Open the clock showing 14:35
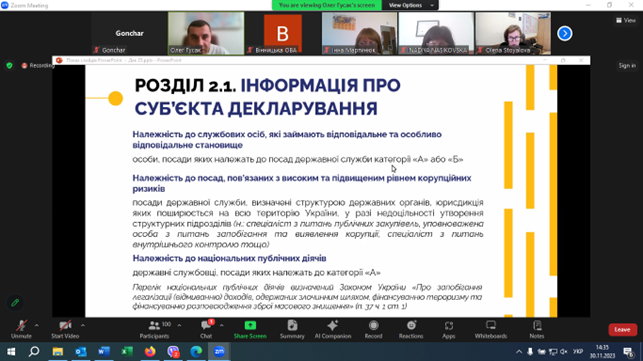 (x=603, y=352)
